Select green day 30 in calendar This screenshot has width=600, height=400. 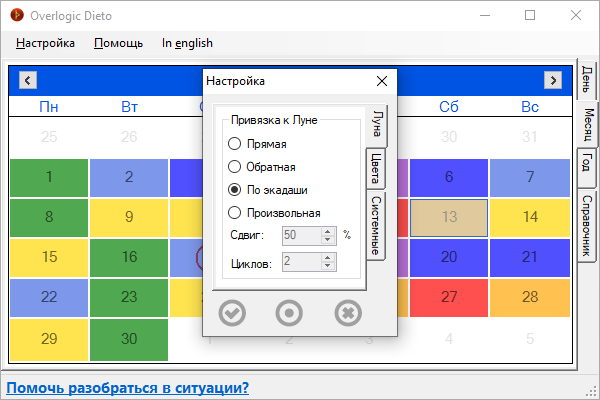[129, 340]
